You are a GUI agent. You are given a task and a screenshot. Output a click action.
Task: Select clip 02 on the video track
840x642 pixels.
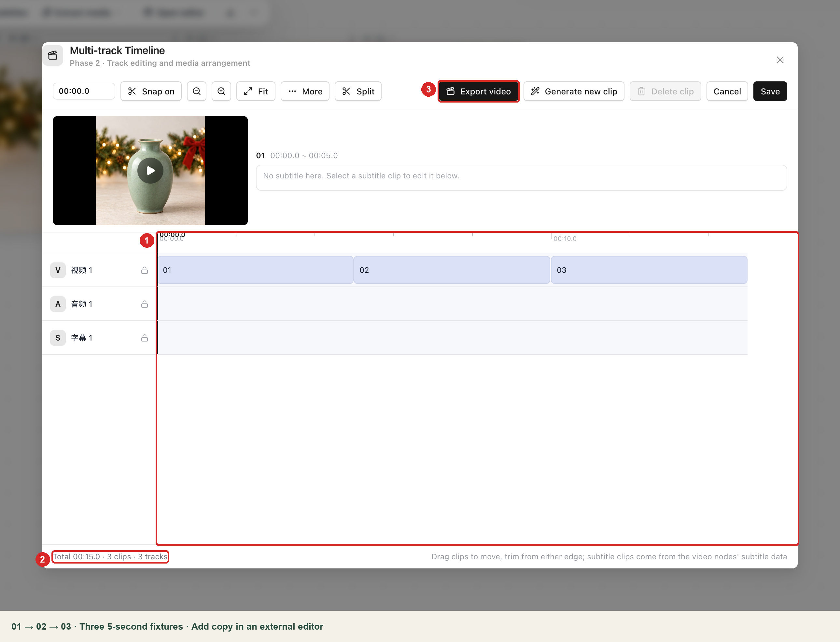tap(452, 270)
